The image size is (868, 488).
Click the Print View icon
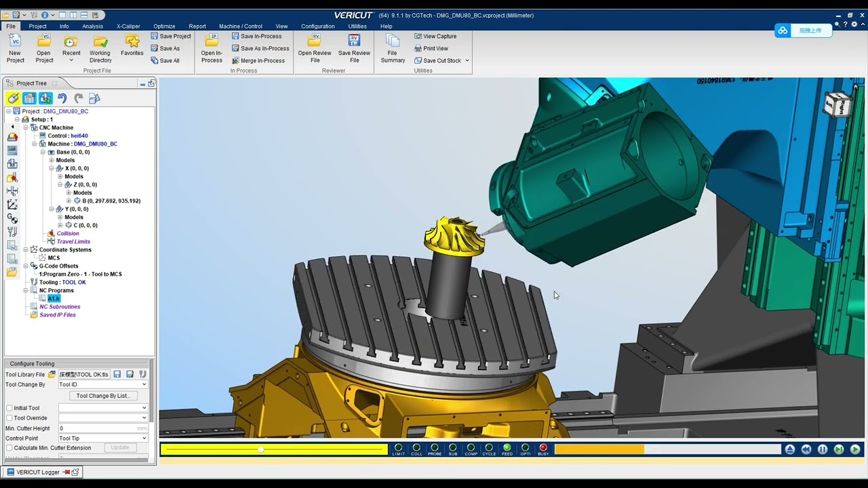coord(418,48)
